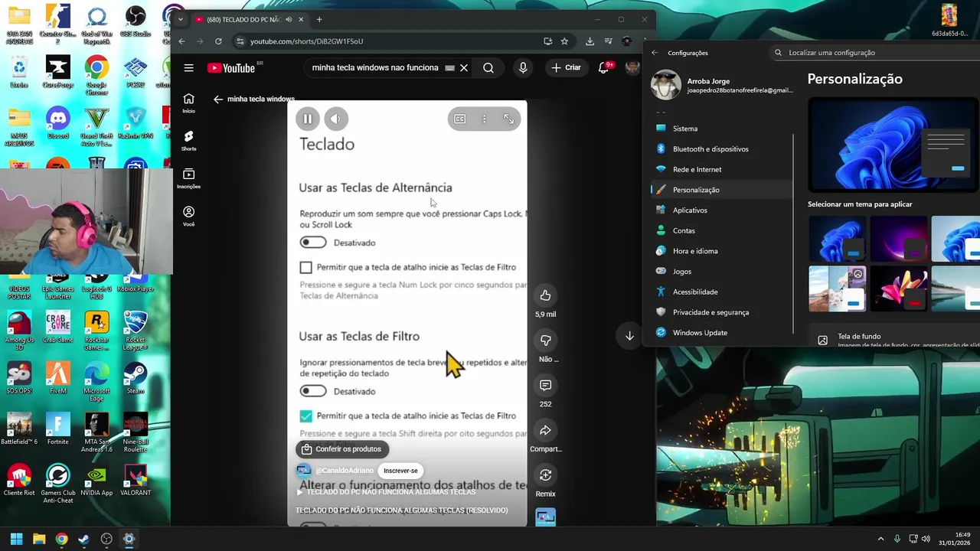Uncheck shortcut box under Usar as Teclas de Filtro
The height and width of the screenshot is (551, 980).
pos(305,416)
